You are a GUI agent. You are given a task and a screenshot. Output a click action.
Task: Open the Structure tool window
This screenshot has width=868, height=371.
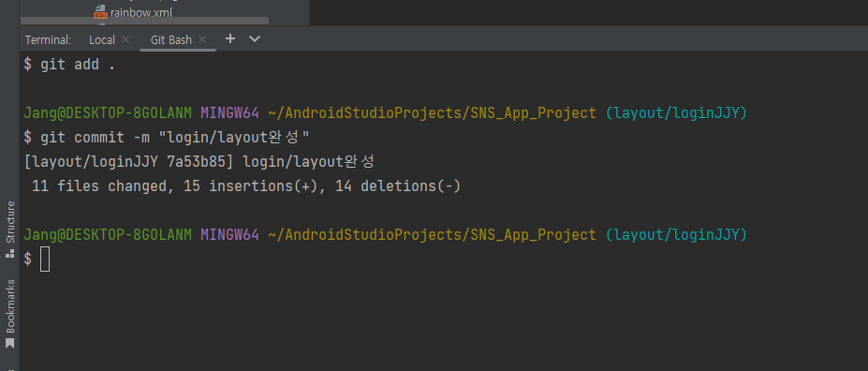tap(10, 222)
